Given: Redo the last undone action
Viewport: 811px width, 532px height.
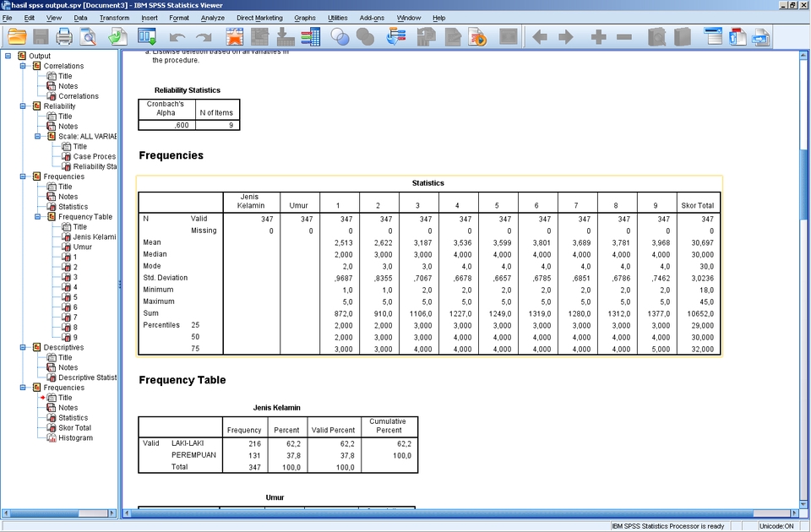Looking at the screenshot, I should (202, 36).
